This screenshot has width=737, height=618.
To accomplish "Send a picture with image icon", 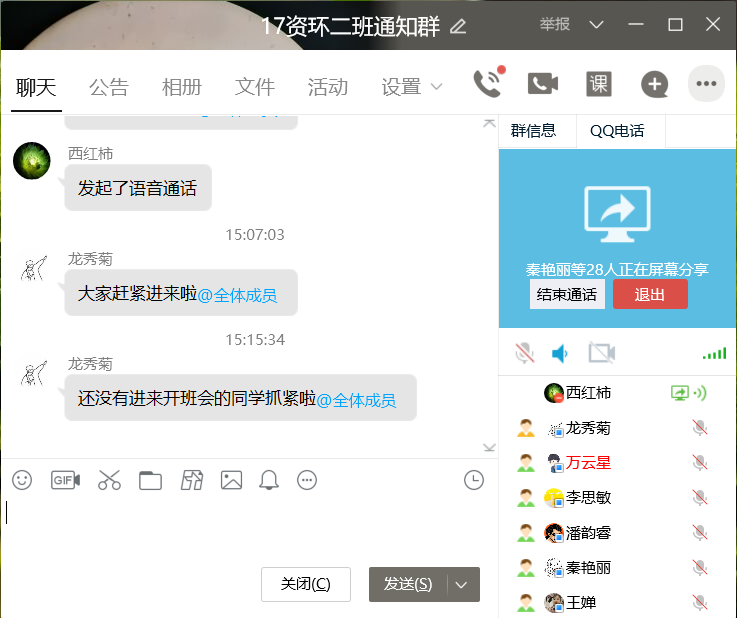I will (231, 480).
